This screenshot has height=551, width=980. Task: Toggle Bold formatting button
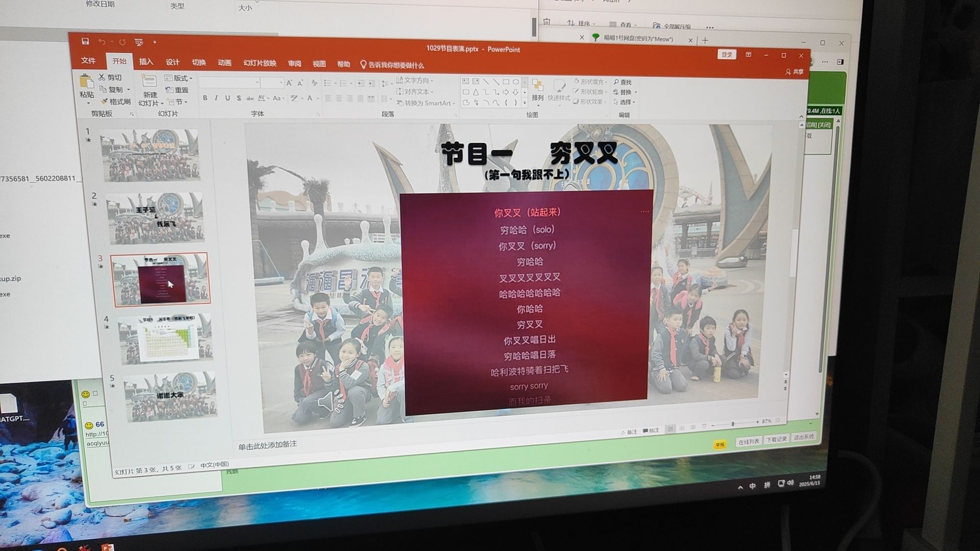205,98
